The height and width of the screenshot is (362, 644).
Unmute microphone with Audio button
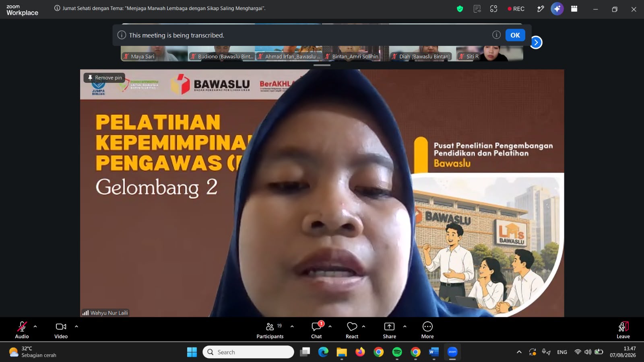pyautogui.click(x=22, y=330)
